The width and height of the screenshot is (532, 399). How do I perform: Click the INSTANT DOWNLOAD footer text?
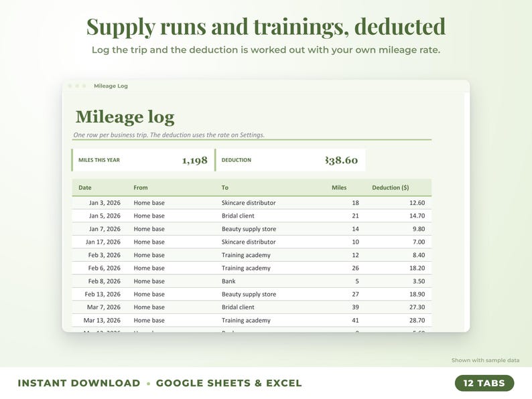click(78, 383)
